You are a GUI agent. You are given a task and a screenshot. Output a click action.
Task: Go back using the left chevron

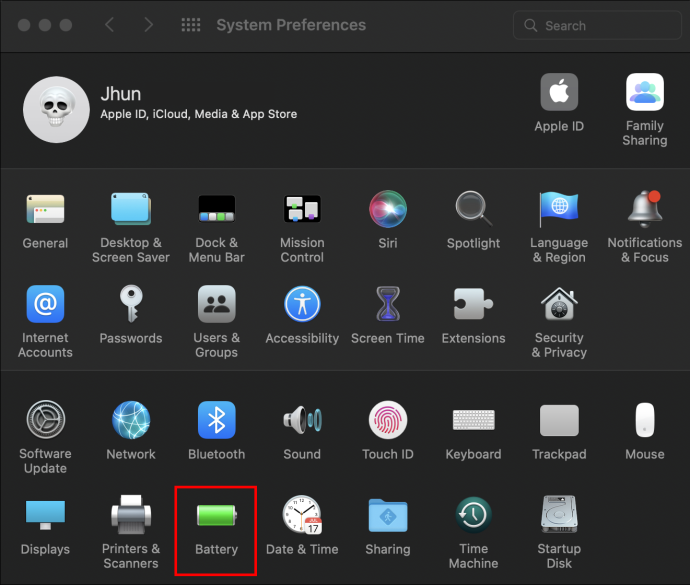pyautogui.click(x=110, y=25)
